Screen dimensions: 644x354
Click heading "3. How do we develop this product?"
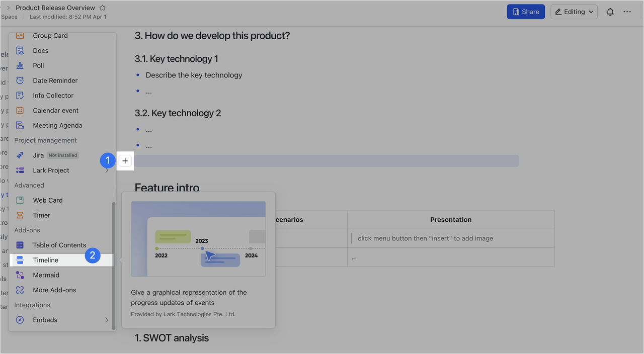pyautogui.click(x=212, y=36)
